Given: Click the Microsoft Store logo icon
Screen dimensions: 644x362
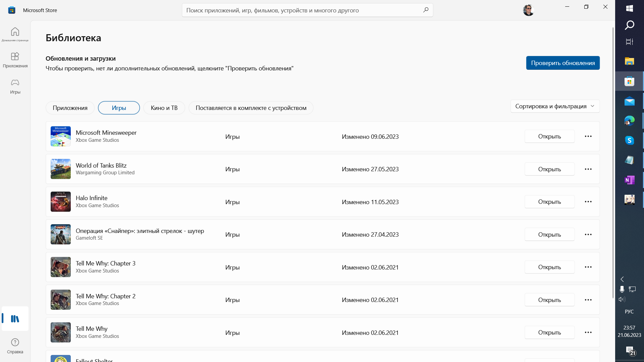Looking at the screenshot, I should click(x=12, y=10).
